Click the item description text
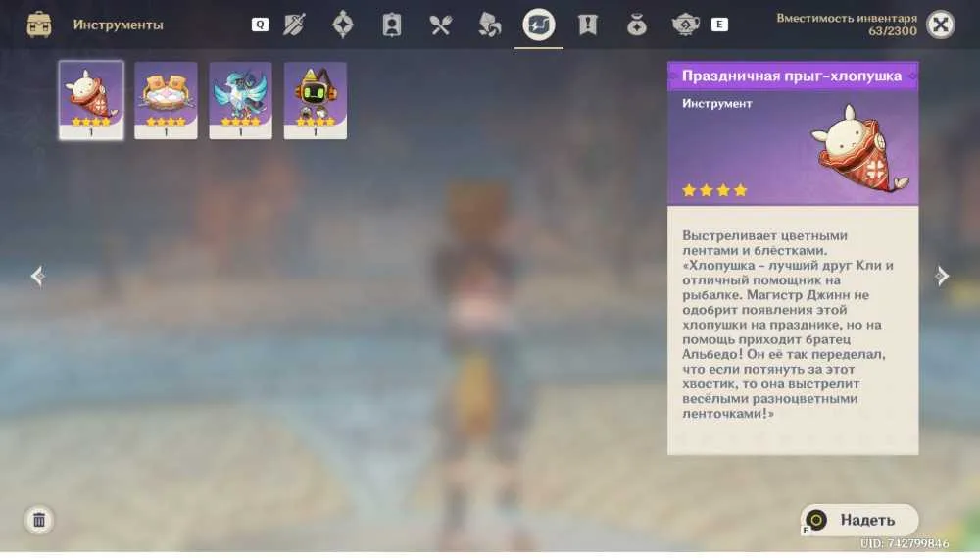The image size is (980, 558). pyautogui.click(x=788, y=324)
